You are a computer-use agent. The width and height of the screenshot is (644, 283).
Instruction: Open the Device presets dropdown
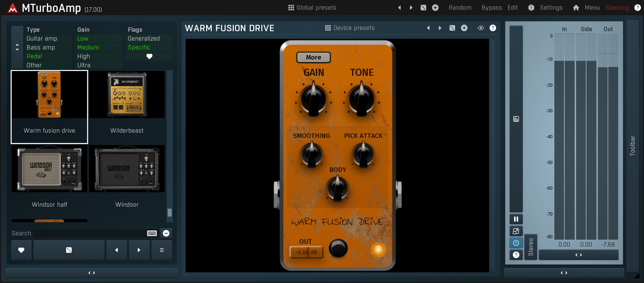[350, 28]
